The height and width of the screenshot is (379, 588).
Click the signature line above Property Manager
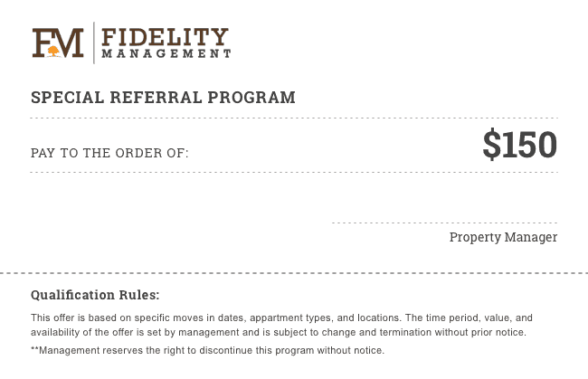pos(444,222)
